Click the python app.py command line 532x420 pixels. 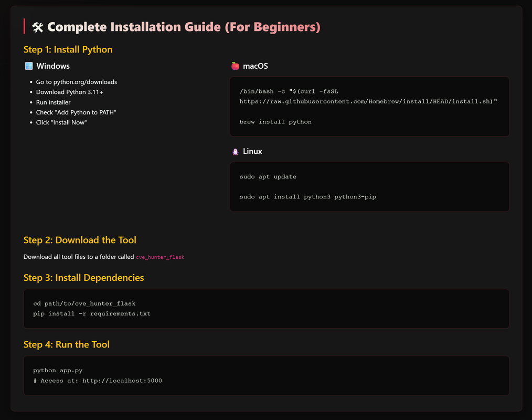pyautogui.click(x=58, y=371)
